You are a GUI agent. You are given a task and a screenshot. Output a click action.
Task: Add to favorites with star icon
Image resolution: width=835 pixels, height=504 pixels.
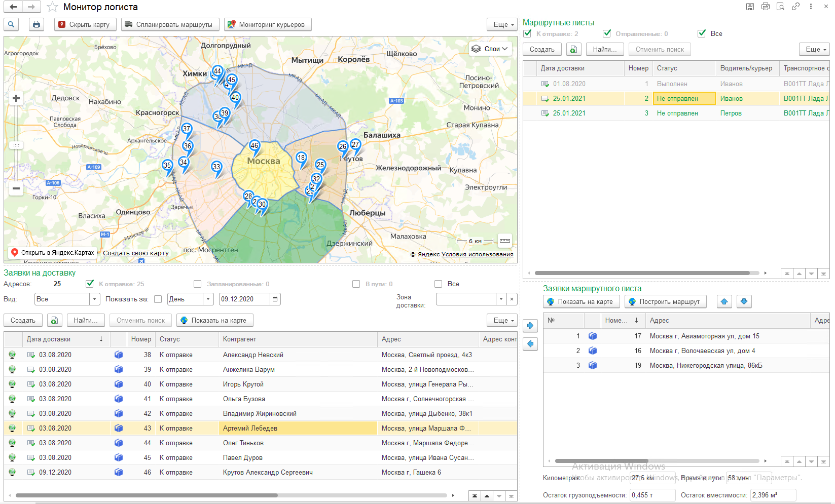(x=52, y=7)
